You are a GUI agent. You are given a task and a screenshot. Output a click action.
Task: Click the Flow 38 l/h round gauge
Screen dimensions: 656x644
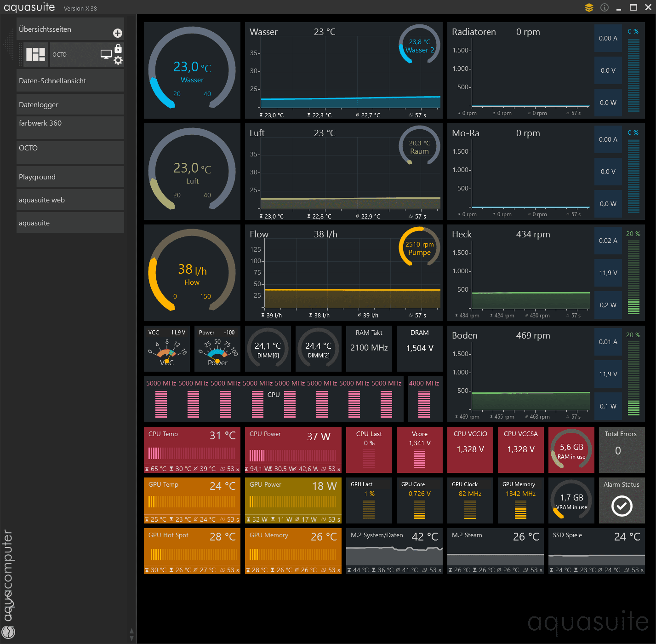point(192,273)
